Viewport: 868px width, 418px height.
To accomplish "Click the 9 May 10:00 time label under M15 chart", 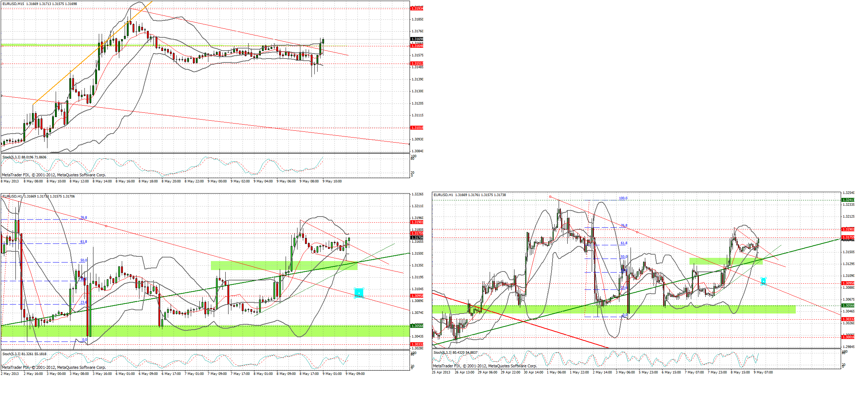I will coord(332,181).
